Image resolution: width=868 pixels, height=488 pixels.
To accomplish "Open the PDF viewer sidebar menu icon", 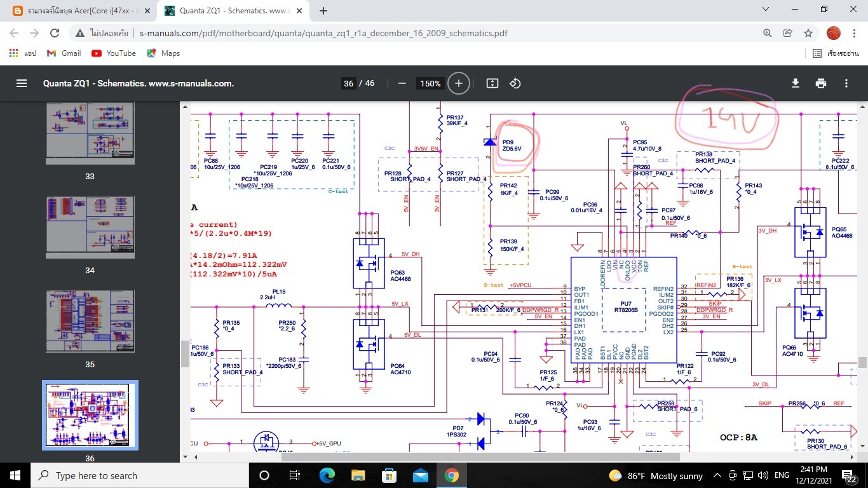I will pyautogui.click(x=22, y=83).
